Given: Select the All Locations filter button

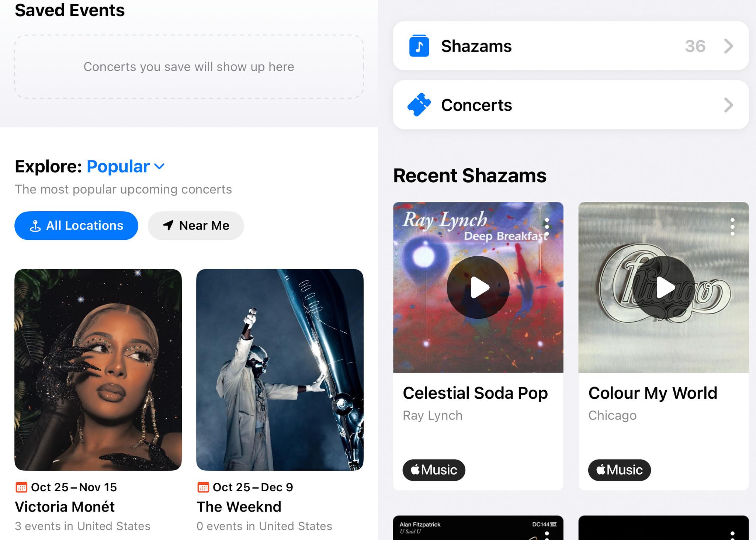Looking at the screenshot, I should pyautogui.click(x=76, y=226).
